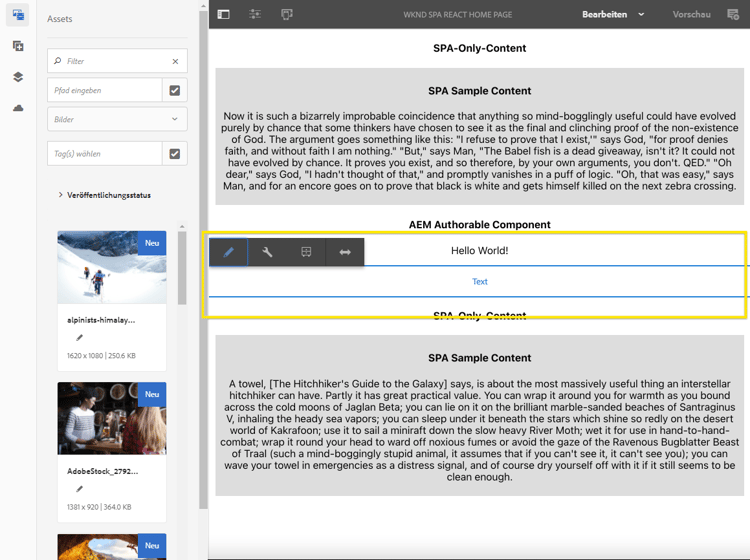This screenshot has width=750, height=560.
Task: Open the Bearbeiten mode dropdown arrow
Action: [x=641, y=14]
